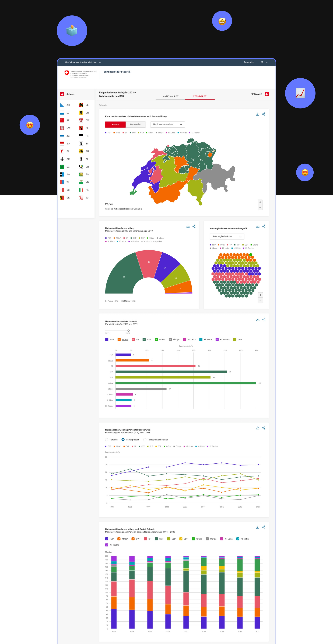Select the Parteien radio button
This screenshot has width=333, height=644.
pos(107,439)
